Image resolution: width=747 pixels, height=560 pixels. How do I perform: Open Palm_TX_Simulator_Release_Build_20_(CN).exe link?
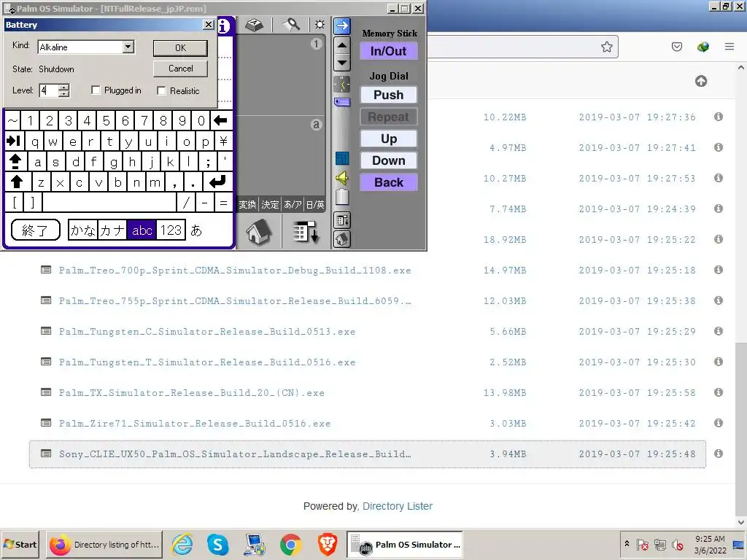[x=192, y=392]
